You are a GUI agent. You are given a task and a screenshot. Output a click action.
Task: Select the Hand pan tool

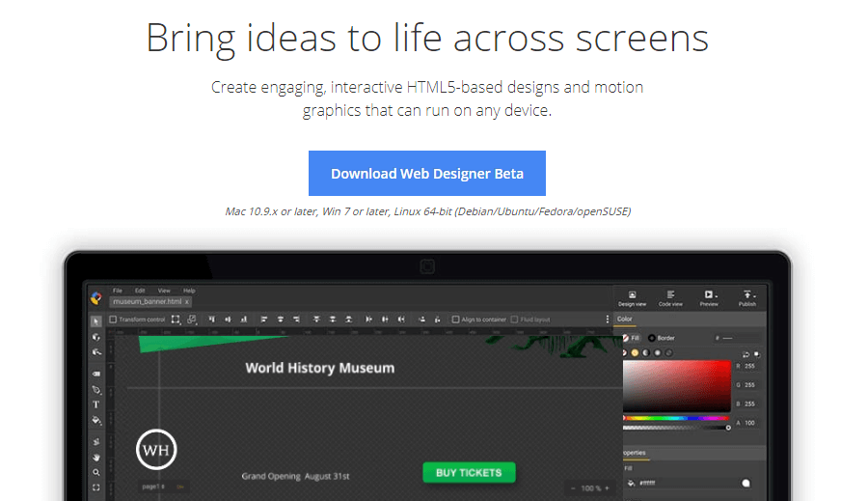coord(96,458)
